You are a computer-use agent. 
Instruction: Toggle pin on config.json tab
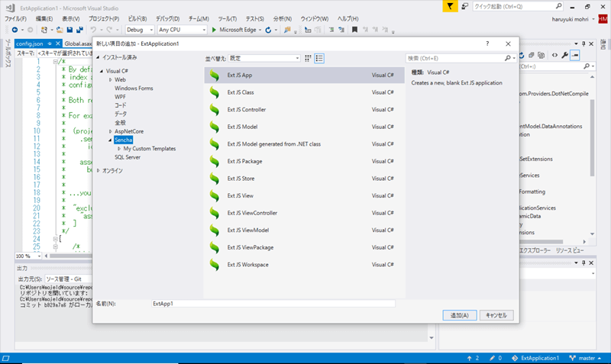[x=50, y=43]
